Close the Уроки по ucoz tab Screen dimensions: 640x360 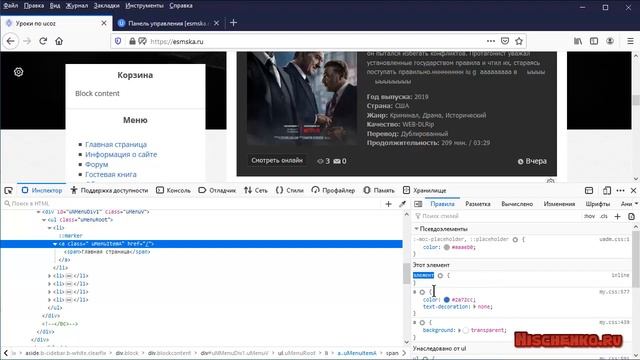point(104,23)
